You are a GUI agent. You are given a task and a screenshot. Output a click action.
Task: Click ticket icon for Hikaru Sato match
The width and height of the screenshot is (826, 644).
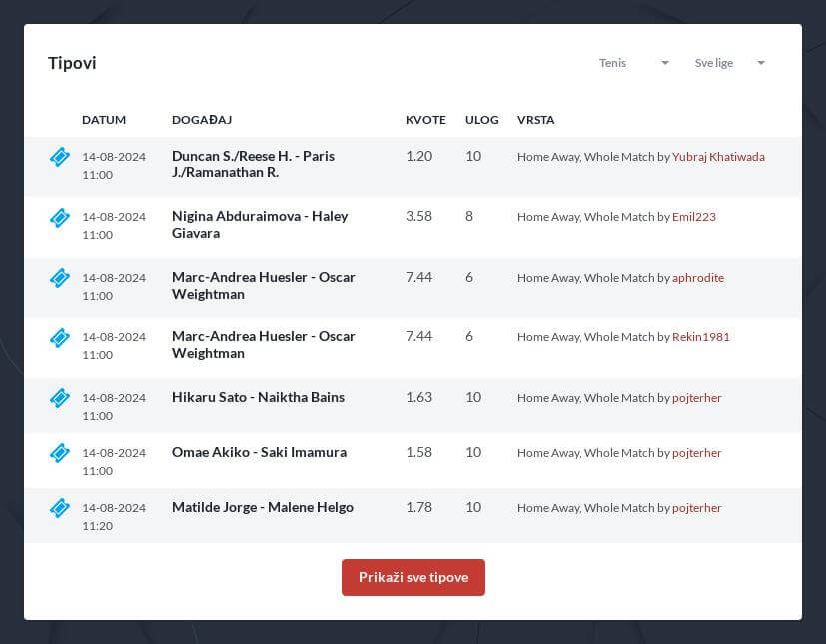coord(60,398)
